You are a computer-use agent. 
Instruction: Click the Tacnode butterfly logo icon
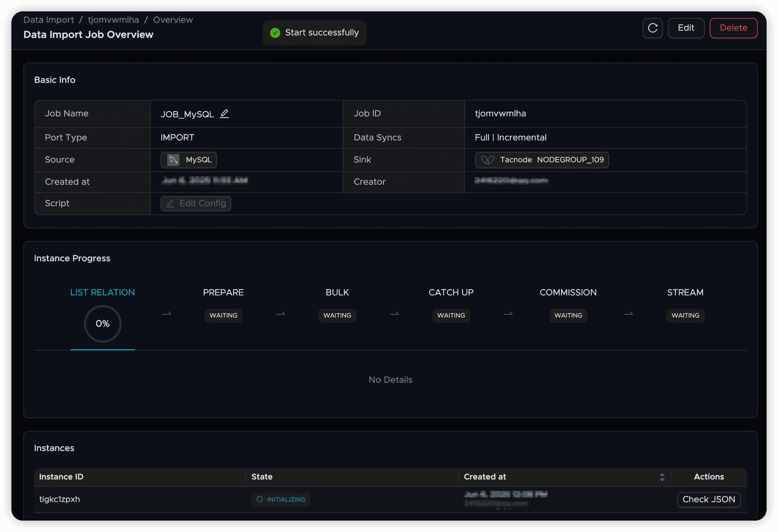pyautogui.click(x=487, y=160)
